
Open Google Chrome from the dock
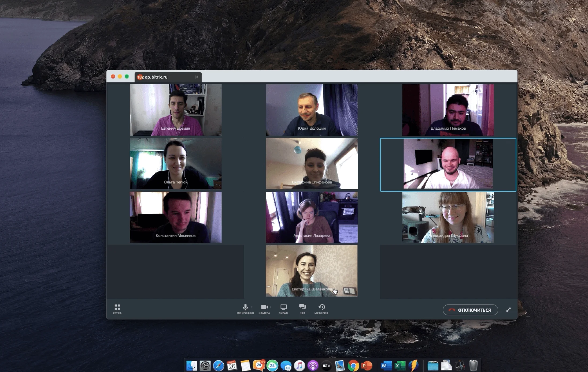click(353, 366)
